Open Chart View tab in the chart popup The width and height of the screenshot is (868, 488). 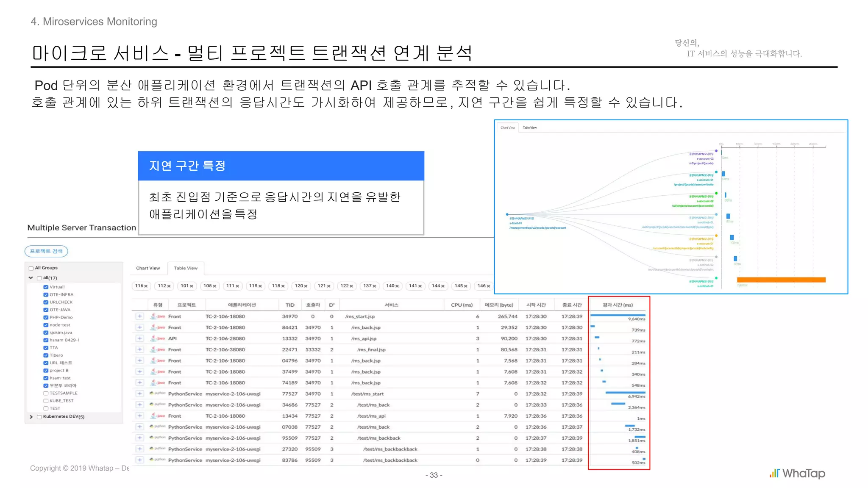tap(507, 128)
